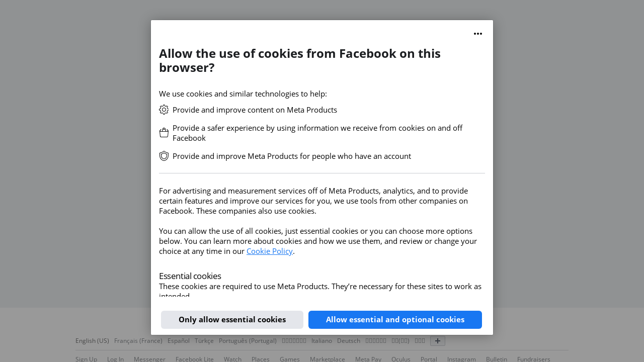Open the three-dot more options menu
This screenshot has height=362, width=644.
[x=478, y=34]
